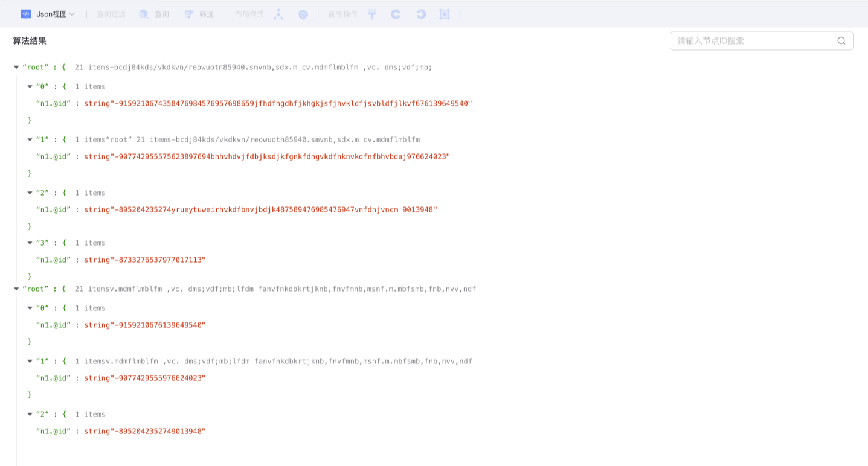The image size is (868, 466).
Task: Click the node ID search input field
Action: coord(749,40)
